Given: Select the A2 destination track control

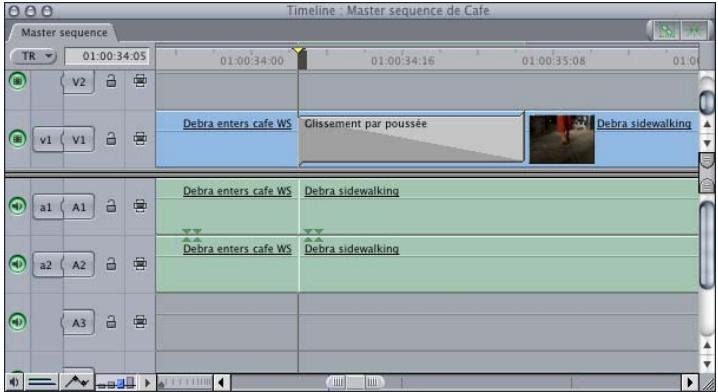Looking at the screenshot, I should point(78,265).
